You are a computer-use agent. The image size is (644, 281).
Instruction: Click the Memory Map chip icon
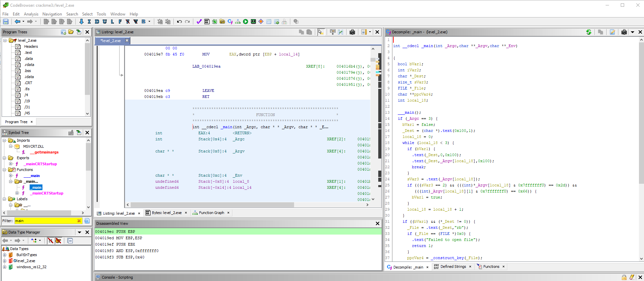[x=253, y=22]
